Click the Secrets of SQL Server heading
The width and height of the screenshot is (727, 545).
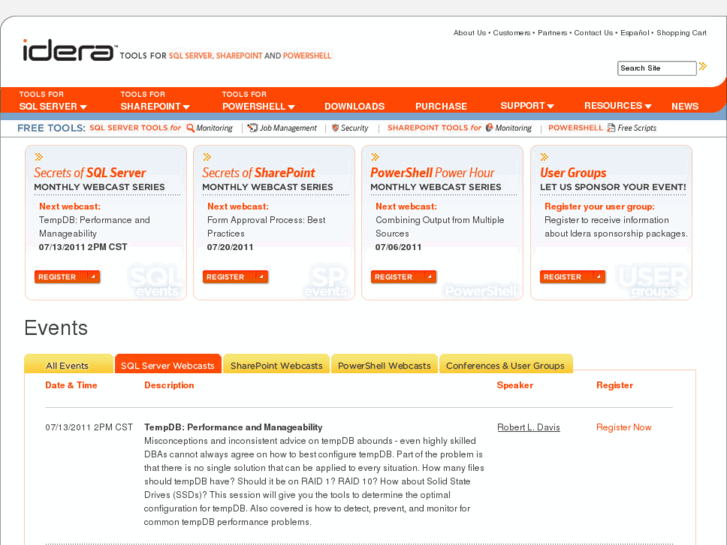(x=90, y=173)
